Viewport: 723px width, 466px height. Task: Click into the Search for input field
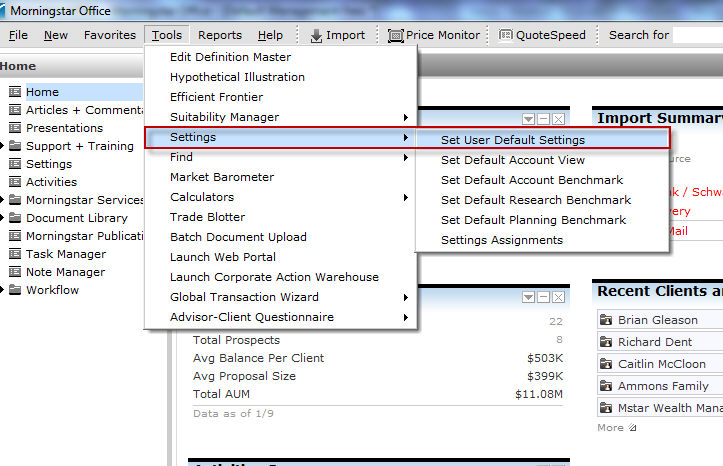(x=698, y=35)
